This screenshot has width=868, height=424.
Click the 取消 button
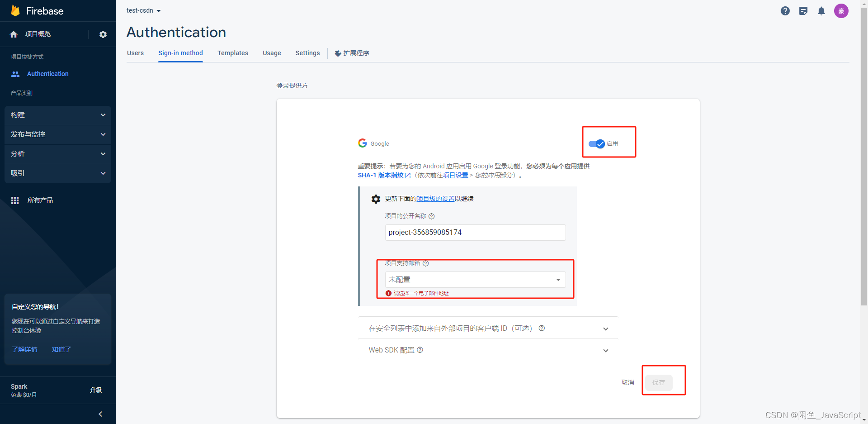point(627,382)
